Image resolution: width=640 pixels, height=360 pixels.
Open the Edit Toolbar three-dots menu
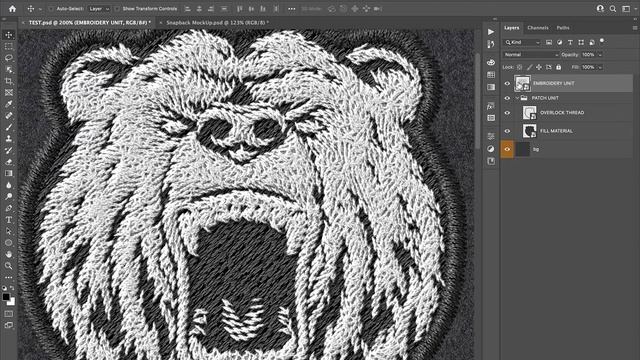pos(9,278)
